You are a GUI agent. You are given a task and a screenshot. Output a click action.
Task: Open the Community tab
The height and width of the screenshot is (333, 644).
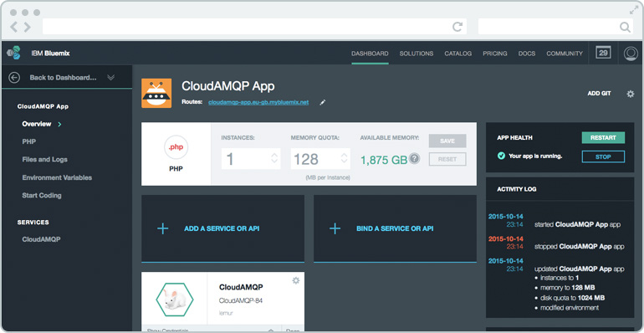pos(565,54)
